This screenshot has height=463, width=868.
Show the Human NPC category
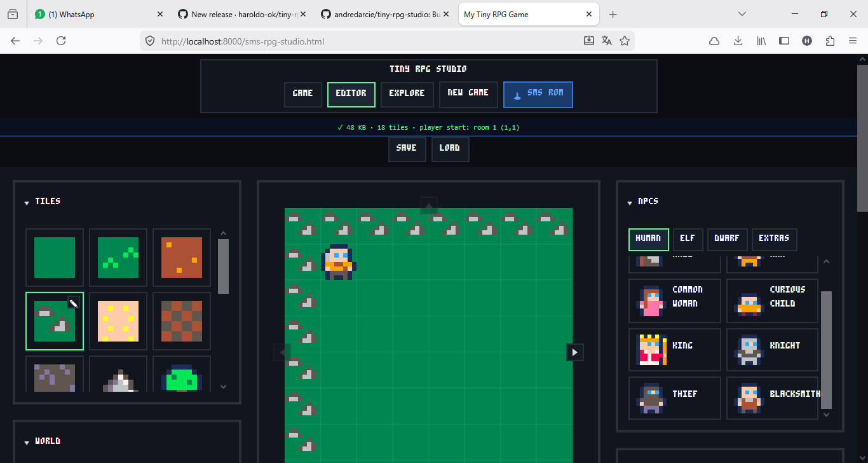point(649,240)
